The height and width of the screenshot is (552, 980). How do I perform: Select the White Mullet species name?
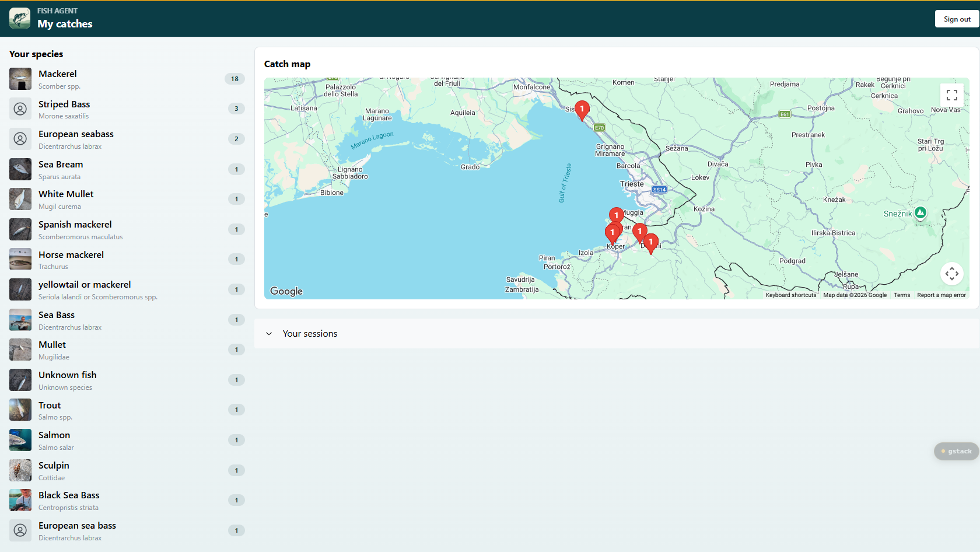66,194
